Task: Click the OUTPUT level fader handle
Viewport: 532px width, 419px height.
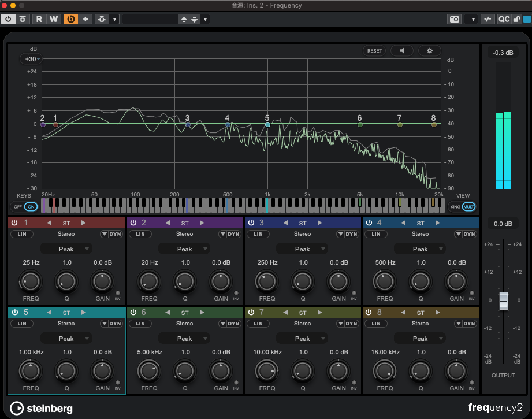Action: tap(503, 301)
